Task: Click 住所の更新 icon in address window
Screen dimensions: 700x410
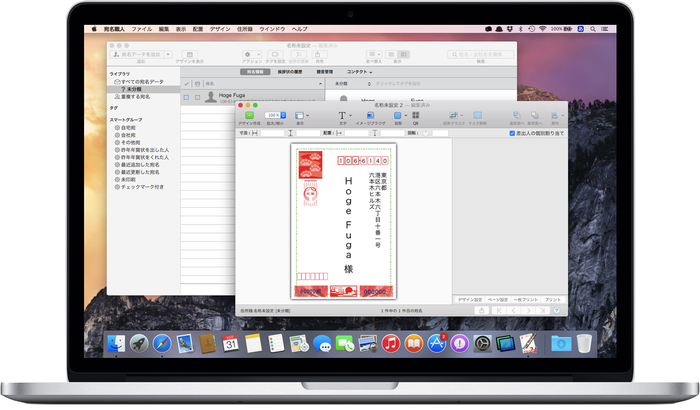Action: [x=298, y=54]
